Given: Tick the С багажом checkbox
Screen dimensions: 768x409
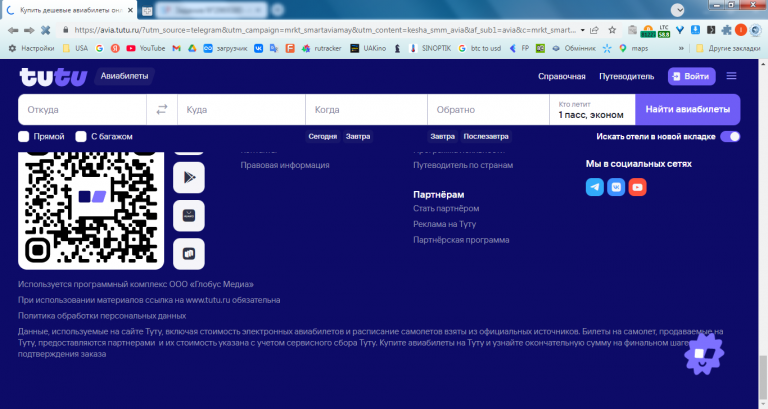Looking at the screenshot, I should (81, 136).
